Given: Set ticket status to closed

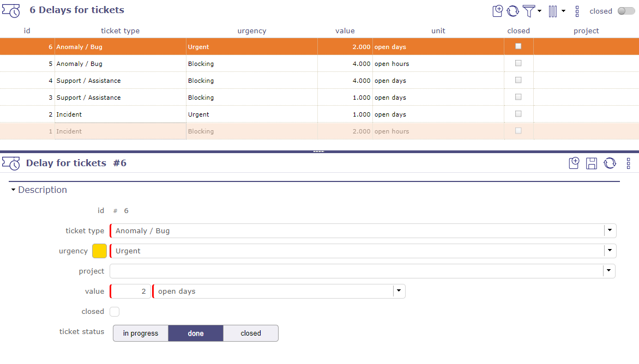Looking at the screenshot, I should pos(250,333).
